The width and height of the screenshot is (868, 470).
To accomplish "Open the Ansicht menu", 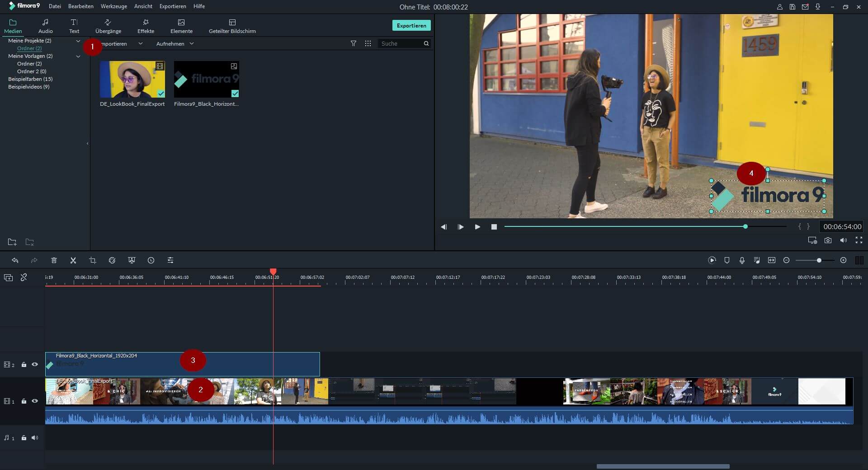I will click(x=143, y=6).
